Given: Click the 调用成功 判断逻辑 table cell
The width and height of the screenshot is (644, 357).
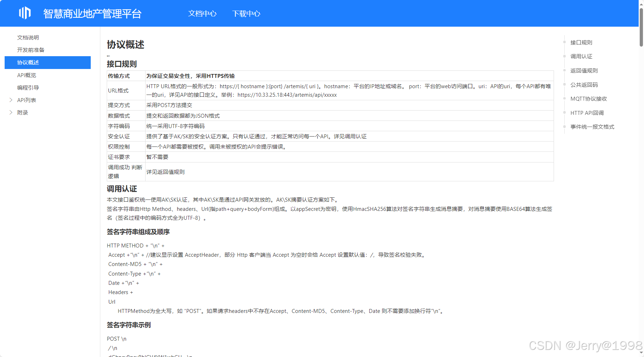Looking at the screenshot, I should (126, 172).
